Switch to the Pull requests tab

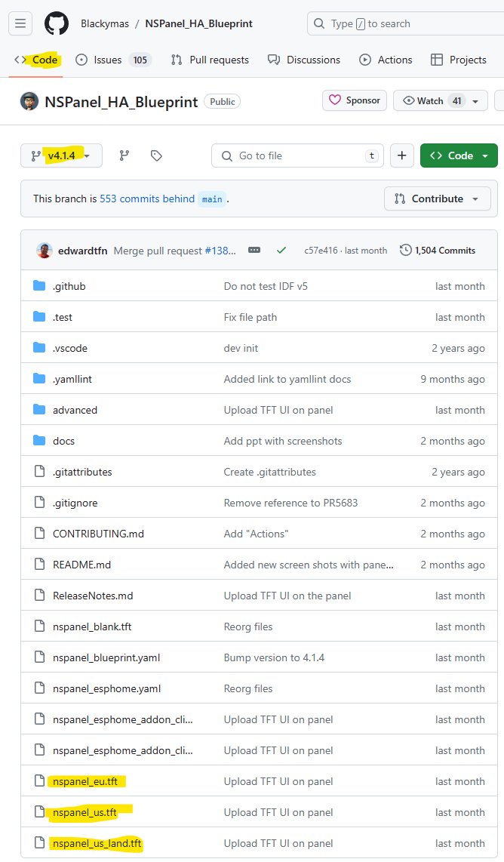210,60
